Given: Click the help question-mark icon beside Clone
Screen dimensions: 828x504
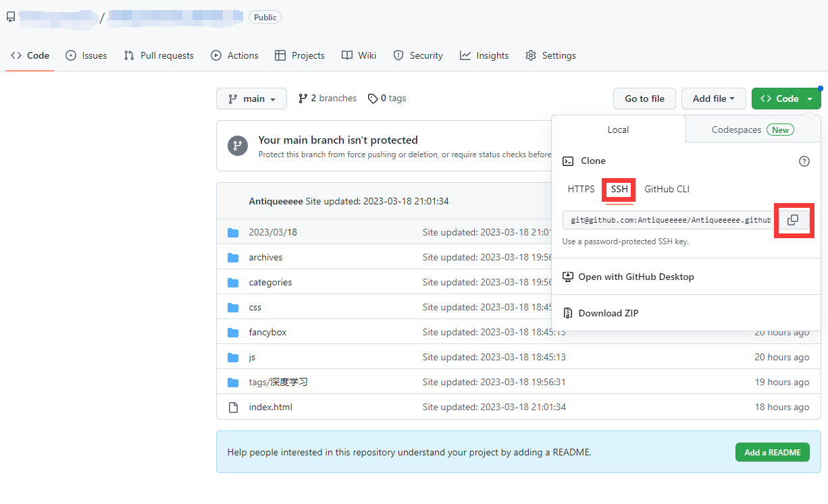Looking at the screenshot, I should tap(804, 161).
